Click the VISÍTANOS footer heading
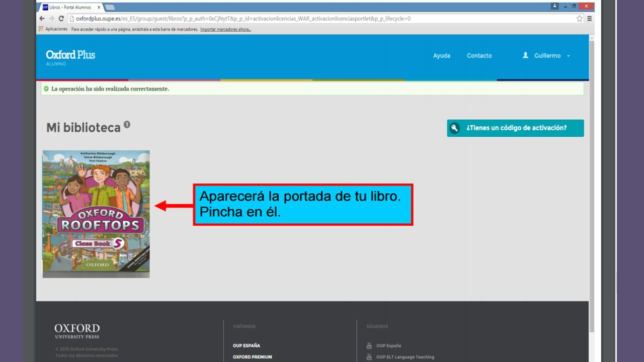 [x=244, y=326]
